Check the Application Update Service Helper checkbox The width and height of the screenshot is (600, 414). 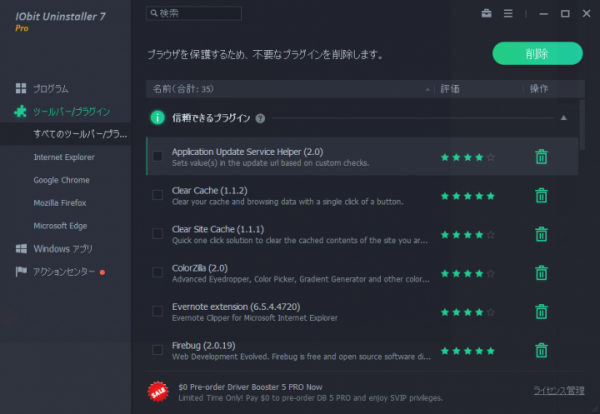coord(157,156)
